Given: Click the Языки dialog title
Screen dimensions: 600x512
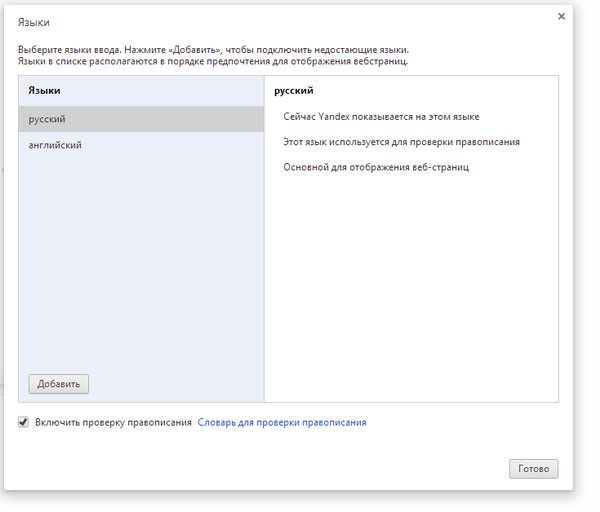Looking at the screenshot, I should (34, 21).
